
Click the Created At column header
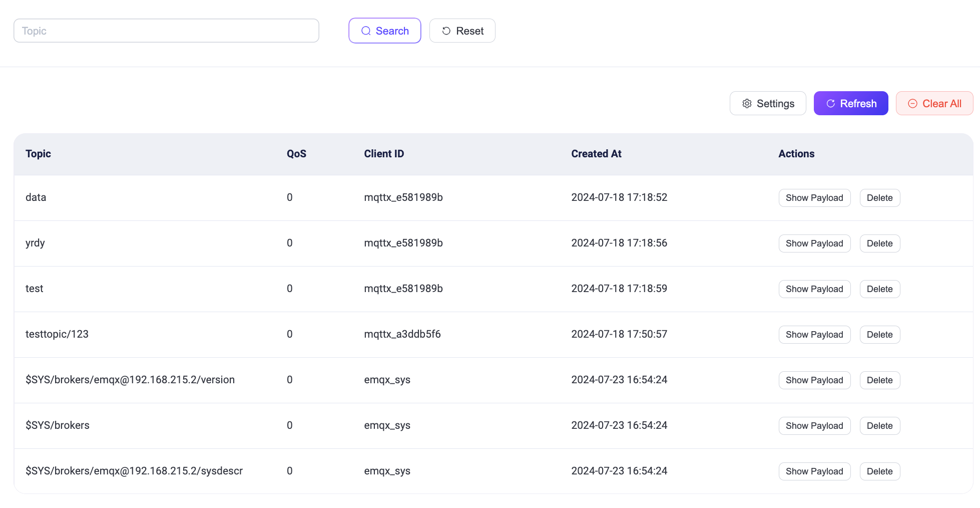click(596, 154)
